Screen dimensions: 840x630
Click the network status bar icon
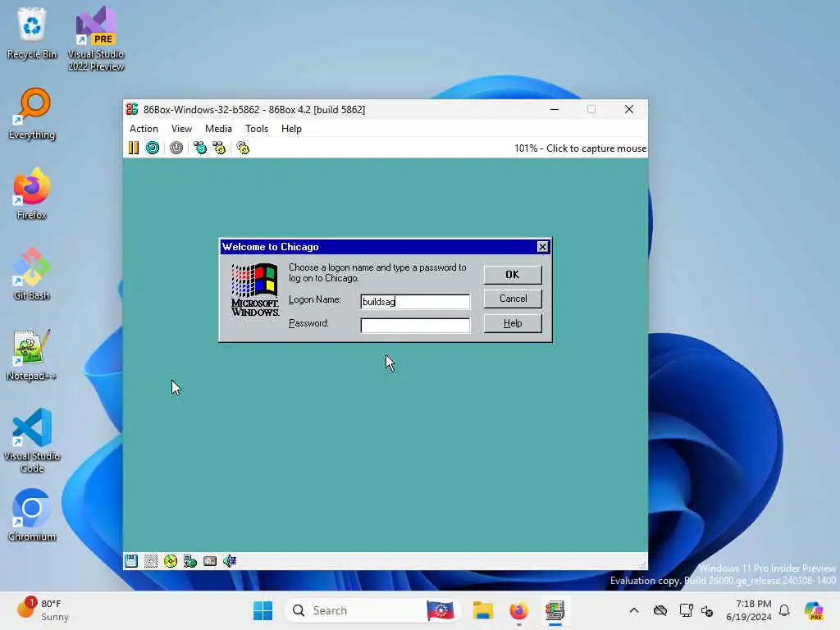click(190, 561)
